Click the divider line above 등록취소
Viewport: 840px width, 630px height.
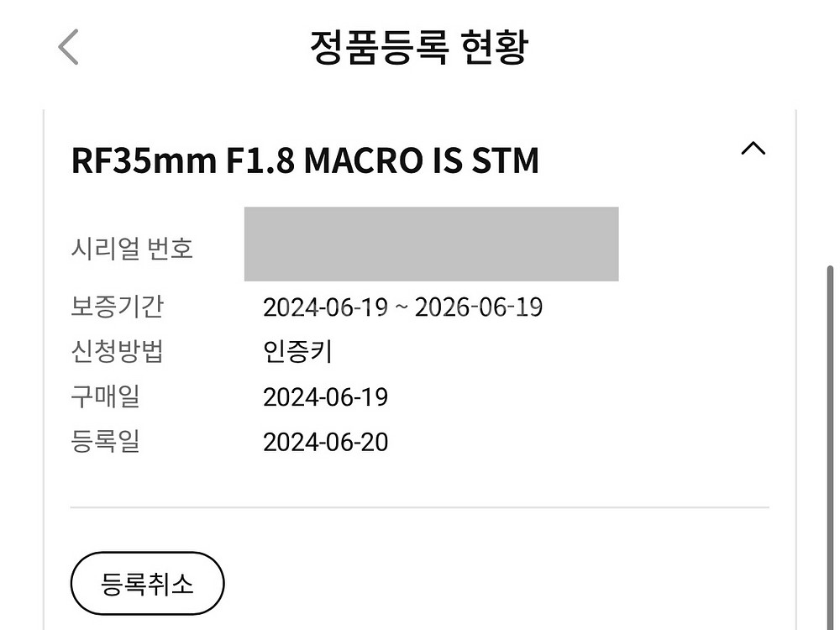419,507
